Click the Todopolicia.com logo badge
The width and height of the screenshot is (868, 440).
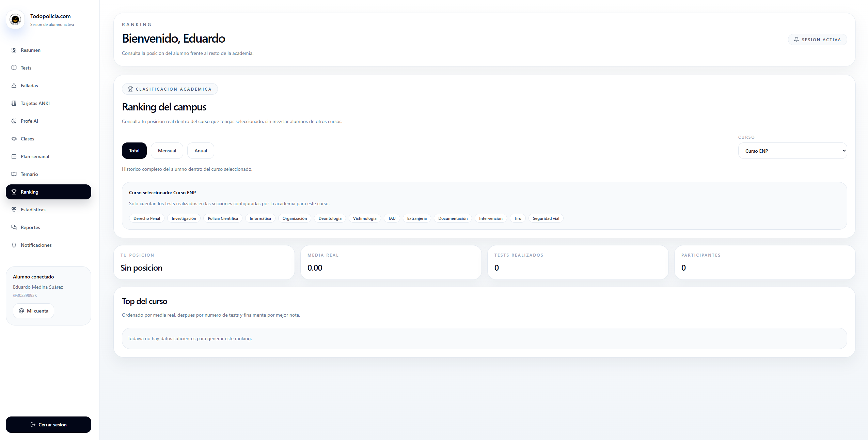click(15, 19)
